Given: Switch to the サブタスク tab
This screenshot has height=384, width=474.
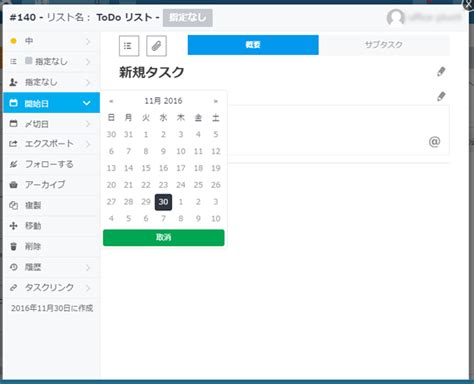Looking at the screenshot, I should 384,45.
